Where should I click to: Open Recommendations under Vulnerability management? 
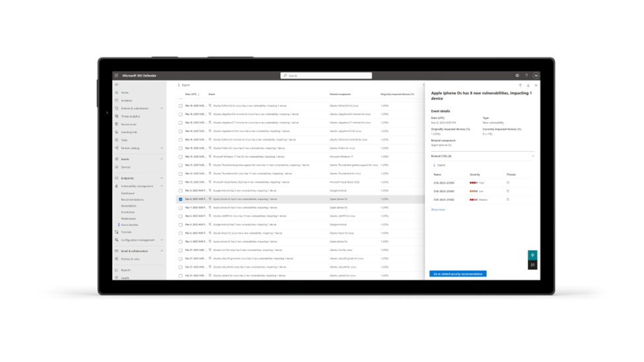[x=132, y=199]
